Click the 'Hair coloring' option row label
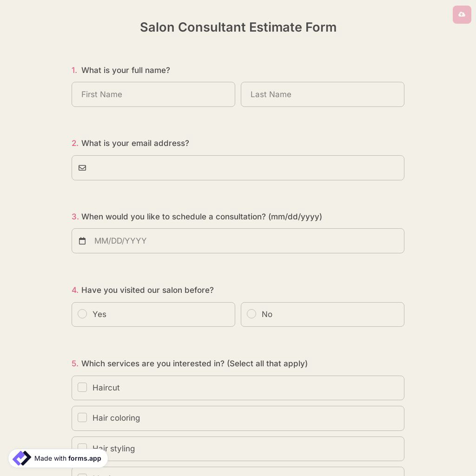This screenshot has height=476, width=476. pyautogui.click(x=116, y=418)
